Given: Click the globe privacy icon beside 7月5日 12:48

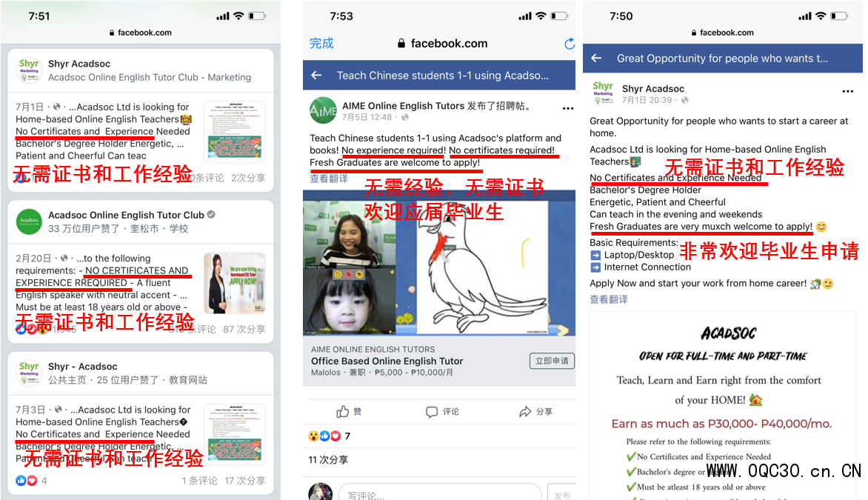Looking at the screenshot, I should coord(404,117).
